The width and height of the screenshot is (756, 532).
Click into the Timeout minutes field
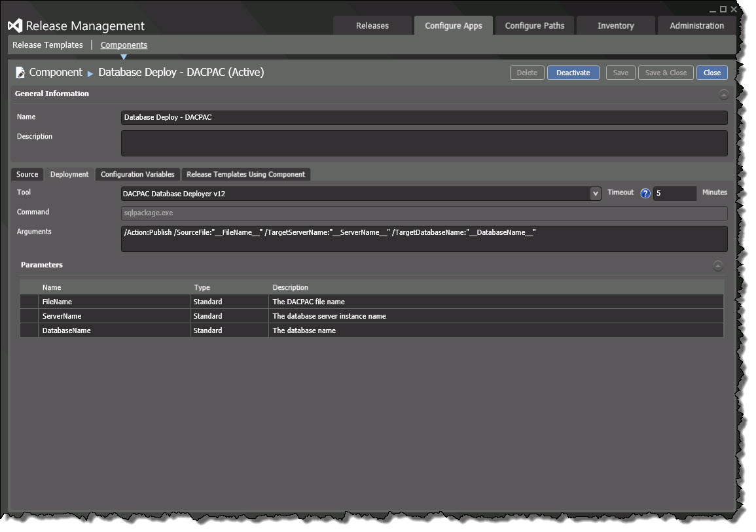click(x=674, y=194)
